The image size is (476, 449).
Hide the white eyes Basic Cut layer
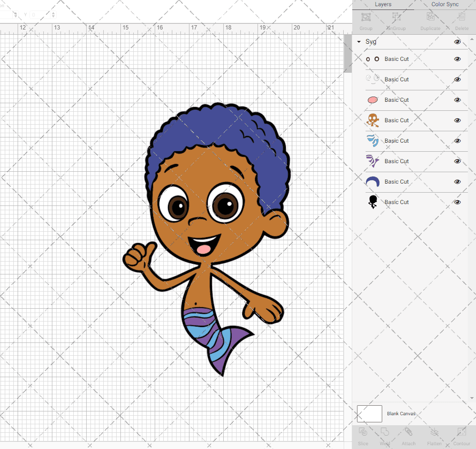pos(457,79)
